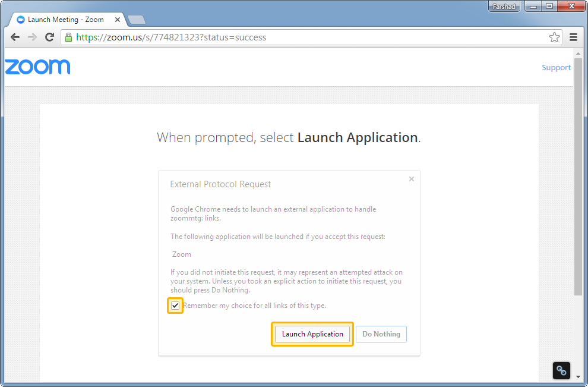Reload the Zoom launch page

[x=49, y=37]
